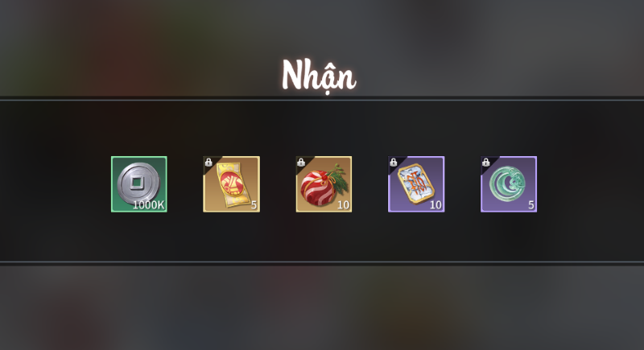Image resolution: width=644 pixels, height=350 pixels.
Task: Click the quantity 5 on the ticket
Action: point(254,204)
